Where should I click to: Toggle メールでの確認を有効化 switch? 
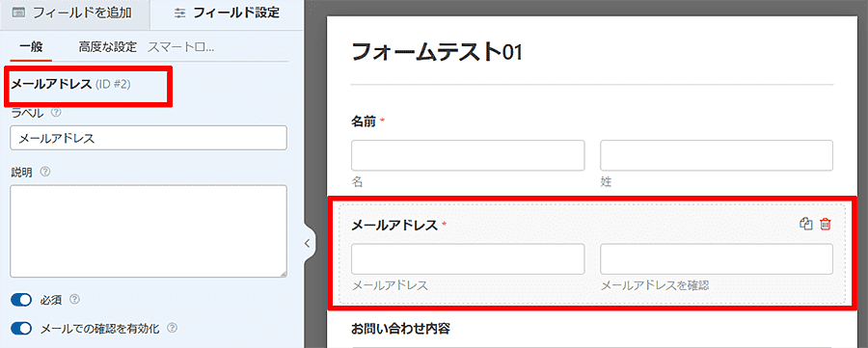(x=22, y=329)
